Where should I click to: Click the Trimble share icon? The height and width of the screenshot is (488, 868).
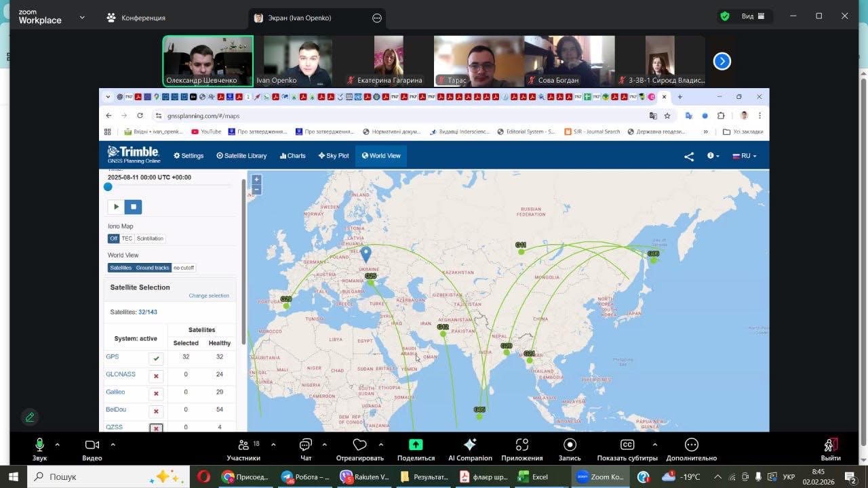point(689,157)
